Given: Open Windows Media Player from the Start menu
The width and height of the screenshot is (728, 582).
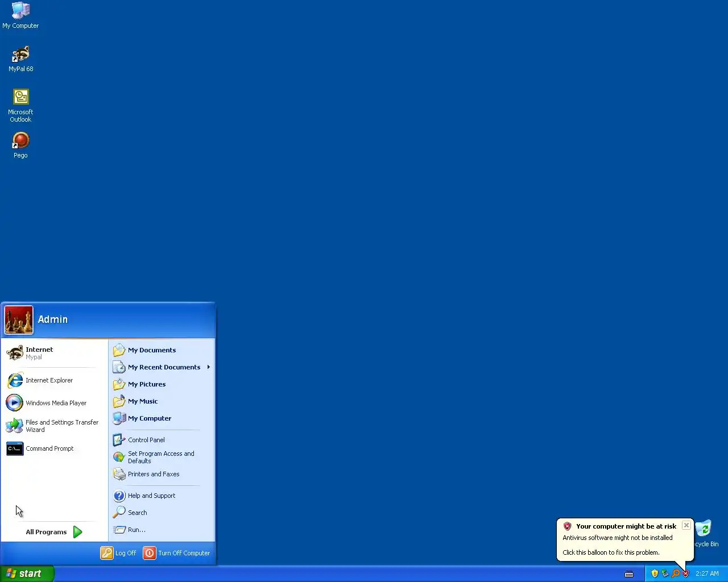Looking at the screenshot, I should click(x=55, y=403).
